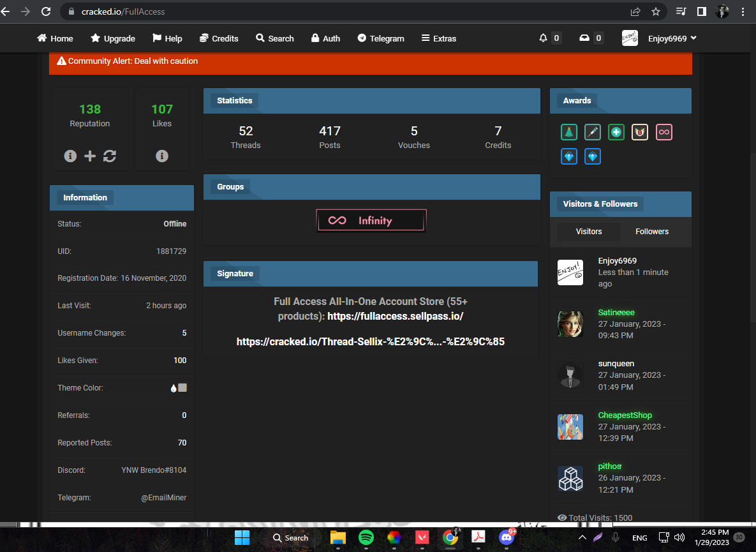Click the first blue diamond award
Image resolution: width=756 pixels, height=552 pixels.
pos(569,157)
